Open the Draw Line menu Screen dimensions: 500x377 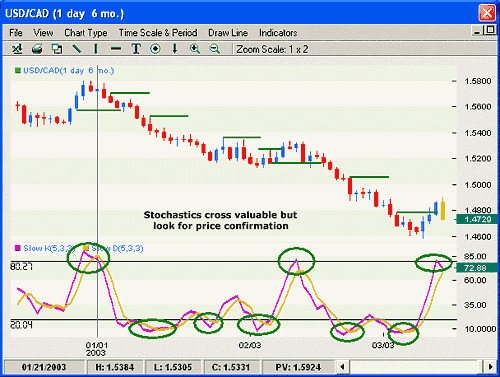pos(228,33)
